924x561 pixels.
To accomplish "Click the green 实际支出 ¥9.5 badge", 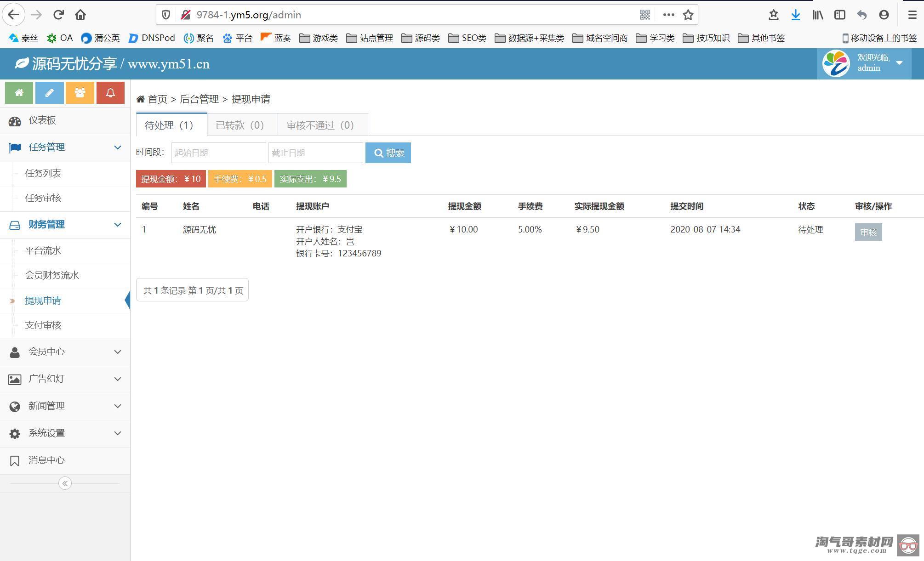I will [310, 179].
